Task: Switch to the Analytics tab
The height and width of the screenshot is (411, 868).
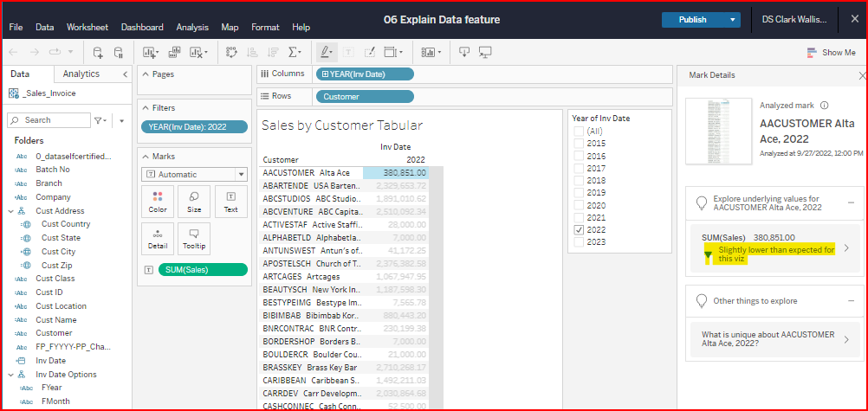Action: click(x=81, y=74)
